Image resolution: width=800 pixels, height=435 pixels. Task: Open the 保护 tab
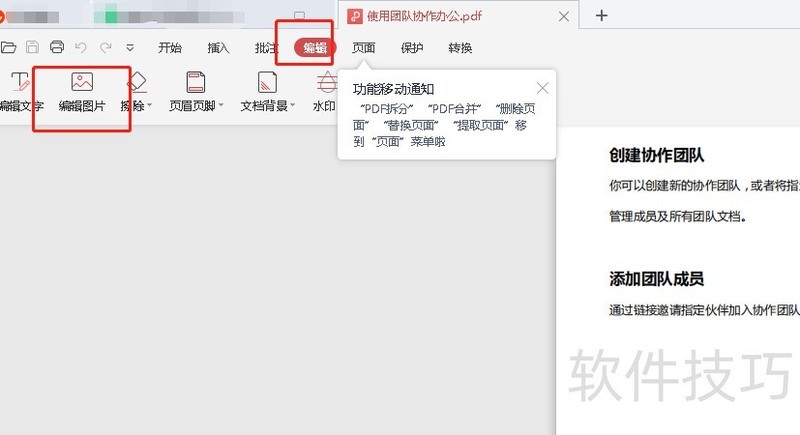pyautogui.click(x=412, y=47)
